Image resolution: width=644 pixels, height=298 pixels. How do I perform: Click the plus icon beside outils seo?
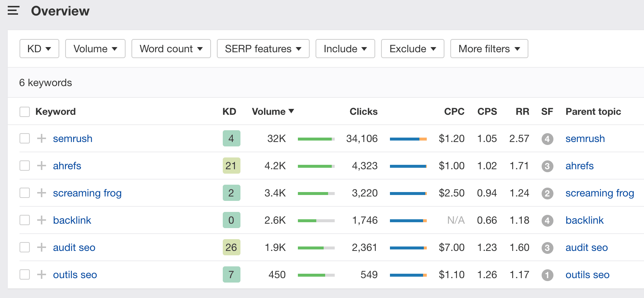click(42, 274)
